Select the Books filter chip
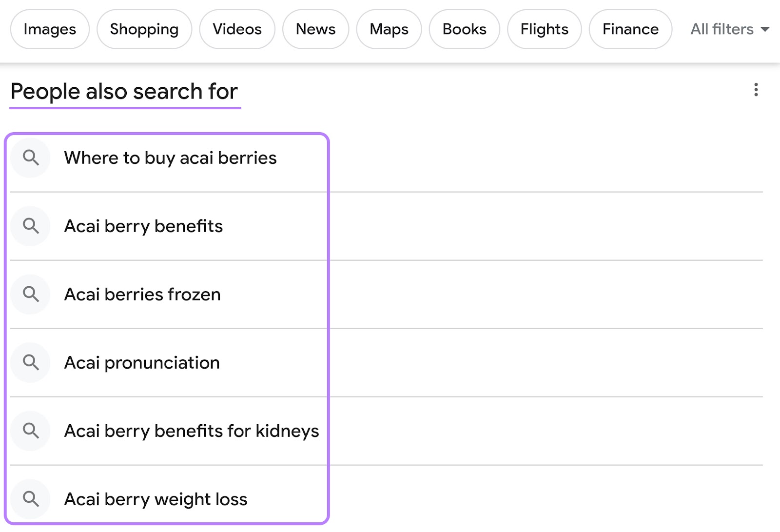Image resolution: width=780 pixels, height=532 pixels. pyautogui.click(x=464, y=29)
